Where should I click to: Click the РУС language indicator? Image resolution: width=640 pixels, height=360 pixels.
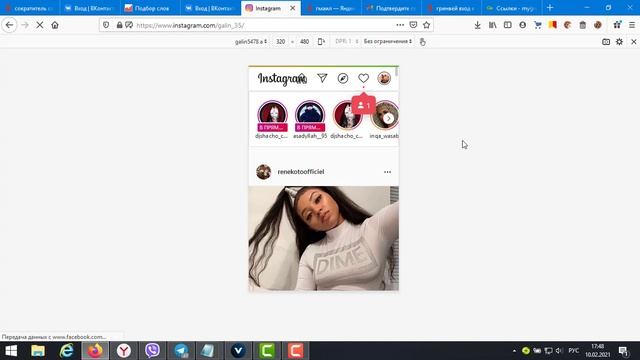point(573,351)
